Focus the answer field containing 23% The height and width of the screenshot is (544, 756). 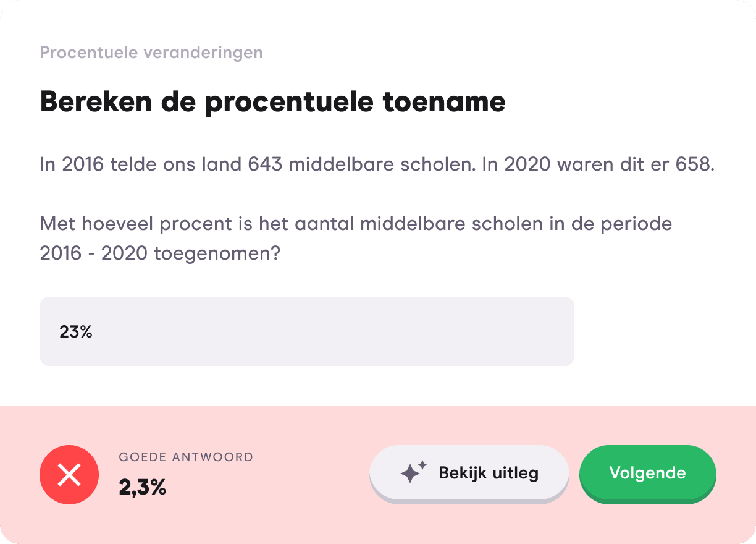(306, 331)
